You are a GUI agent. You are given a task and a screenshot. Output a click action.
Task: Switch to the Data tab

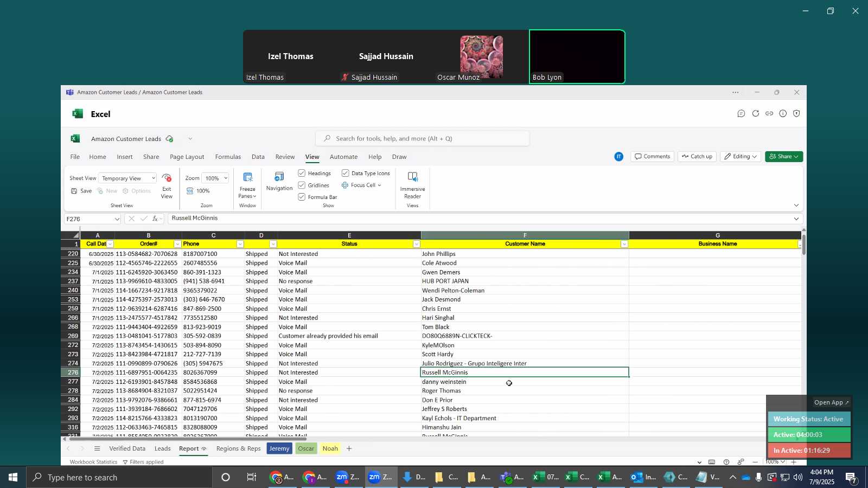258,157
